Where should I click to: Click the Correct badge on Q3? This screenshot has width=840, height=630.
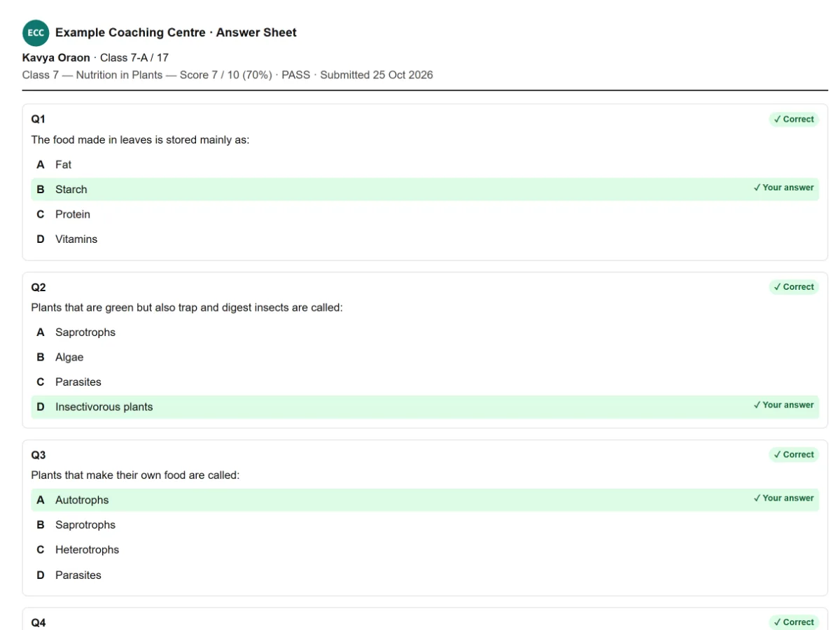pyautogui.click(x=794, y=455)
